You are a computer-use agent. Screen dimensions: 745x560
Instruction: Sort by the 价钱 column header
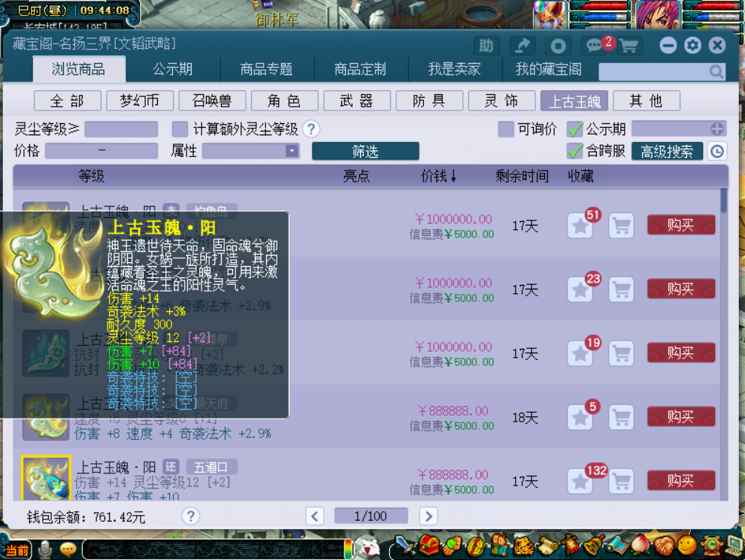click(438, 176)
